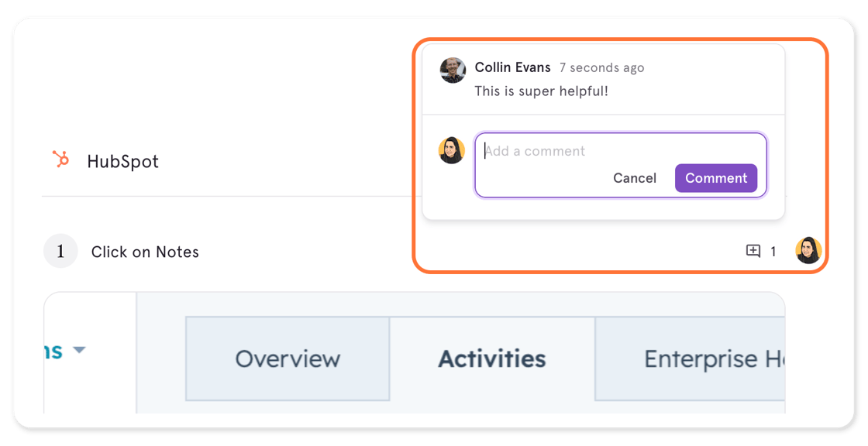Image resolution: width=868 pixels, height=446 pixels.
Task: Switch to the Overview tab
Action: tap(288, 359)
